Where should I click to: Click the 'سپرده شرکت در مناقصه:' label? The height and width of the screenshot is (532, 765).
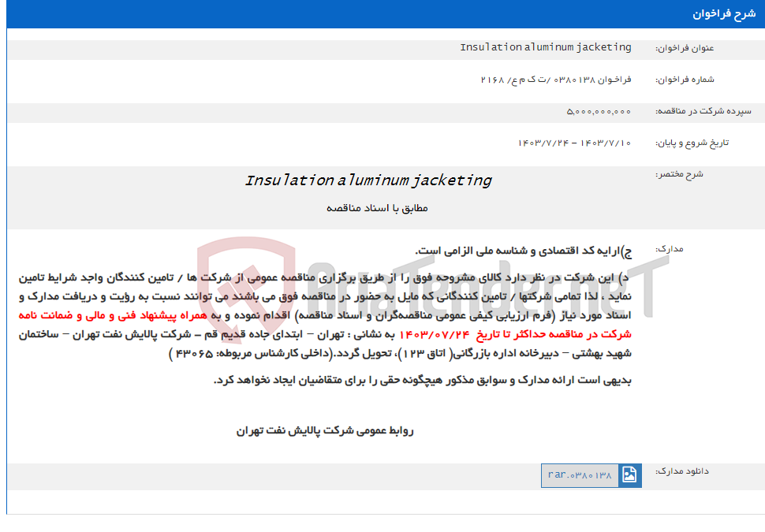click(703, 111)
